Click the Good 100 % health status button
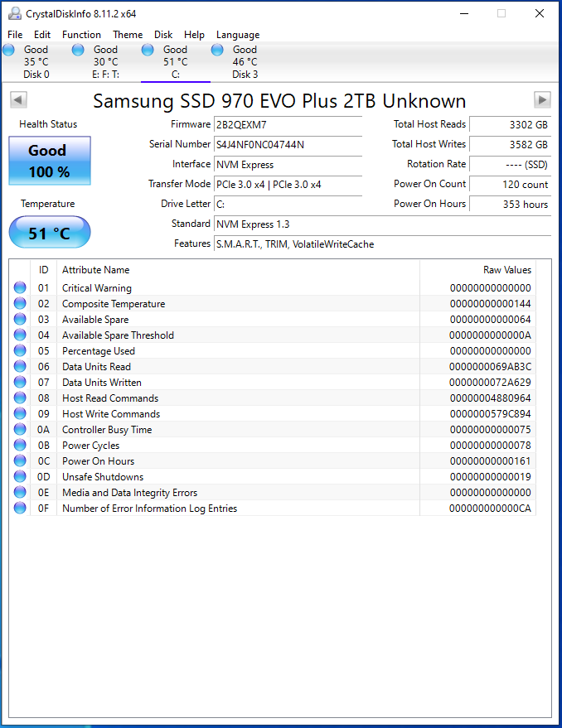This screenshot has width=562, height=728. (50, 161)
